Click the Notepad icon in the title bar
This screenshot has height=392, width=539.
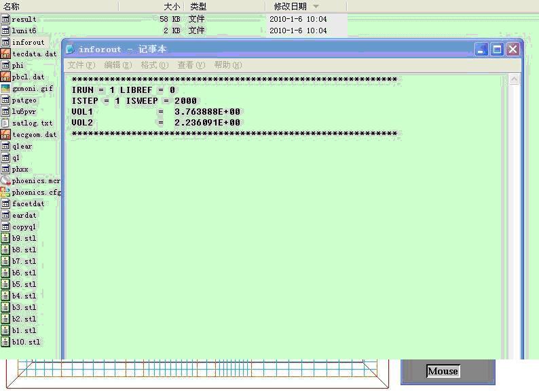(71, 49)
